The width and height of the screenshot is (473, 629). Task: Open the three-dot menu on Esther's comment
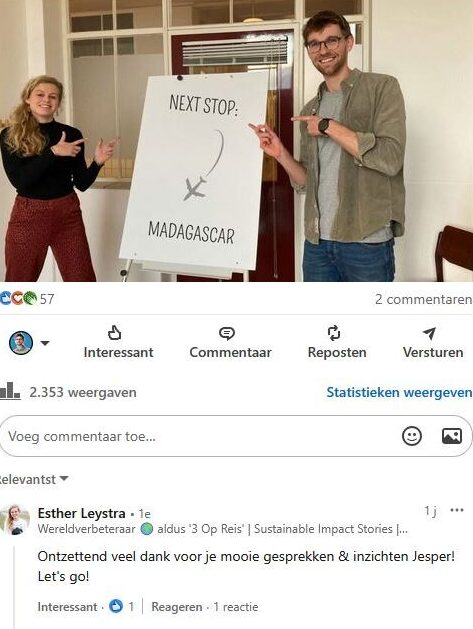(457, 510)
